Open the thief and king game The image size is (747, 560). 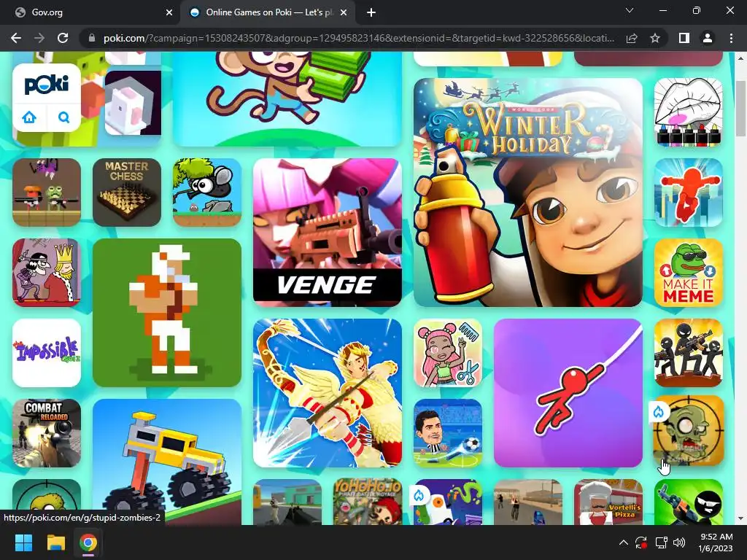coord(47,273)
